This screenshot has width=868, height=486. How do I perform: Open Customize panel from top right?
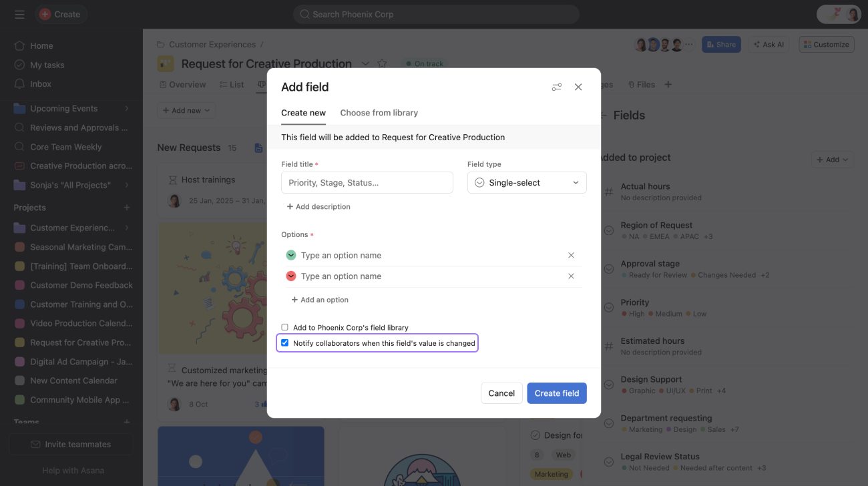coord(826,44)
